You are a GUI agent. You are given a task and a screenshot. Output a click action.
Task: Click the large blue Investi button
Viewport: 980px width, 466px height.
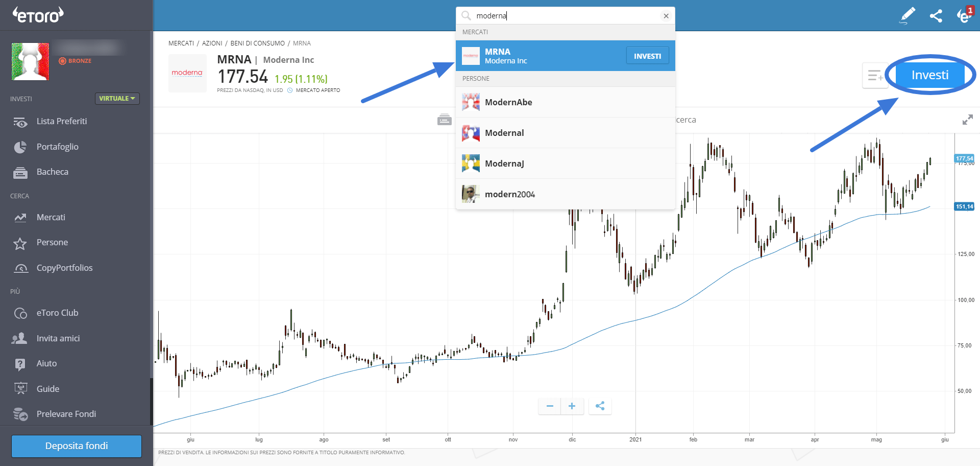pos(930,75)
